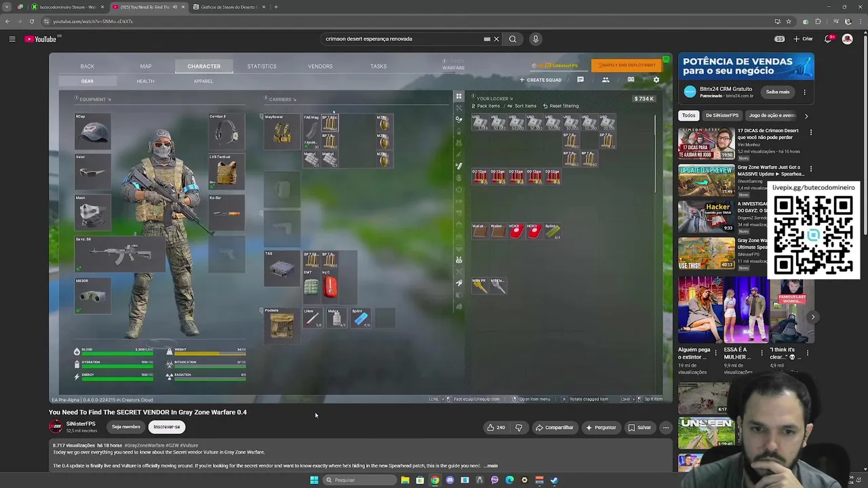Save video with Salvar button
The height and width of the screenshot is (488, 868).
(639, 428)
